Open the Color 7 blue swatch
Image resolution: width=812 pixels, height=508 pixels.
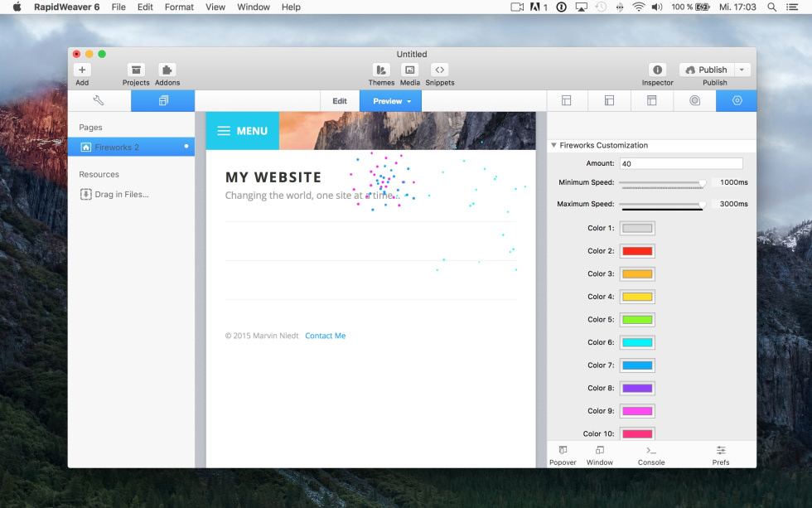(x=637, y=365)
